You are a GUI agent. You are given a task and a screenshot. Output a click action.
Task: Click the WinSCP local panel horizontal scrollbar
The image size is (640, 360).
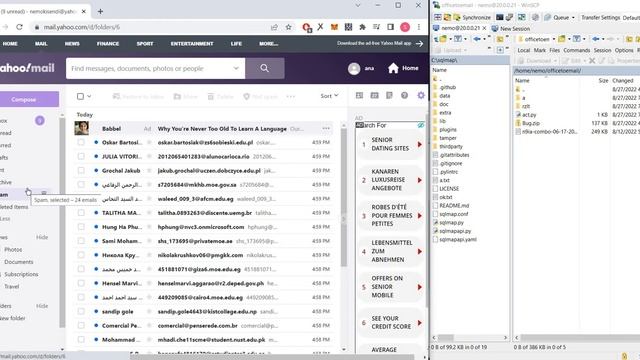point(446,338)
